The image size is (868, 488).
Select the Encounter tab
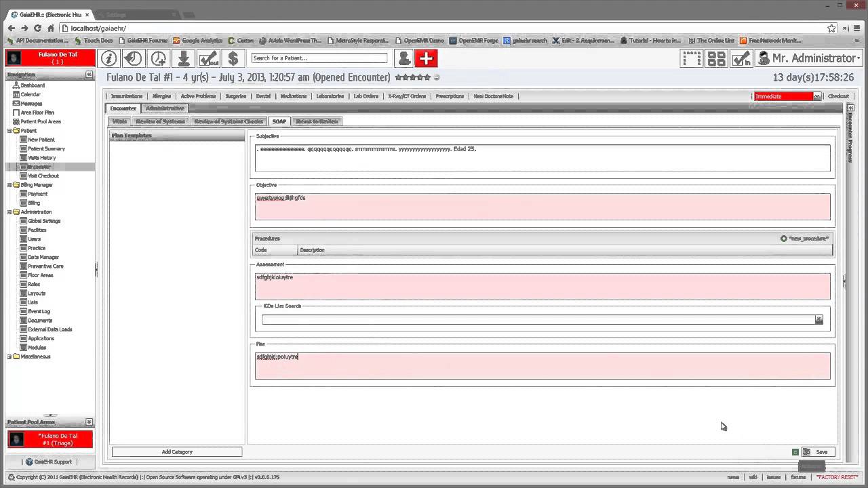tap(123, 108)
